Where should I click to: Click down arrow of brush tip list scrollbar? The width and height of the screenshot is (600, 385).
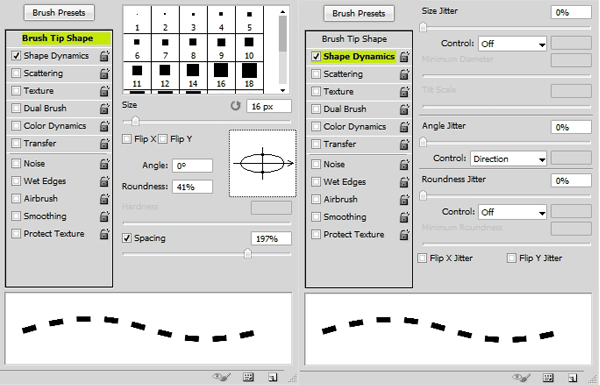point(283,90)
